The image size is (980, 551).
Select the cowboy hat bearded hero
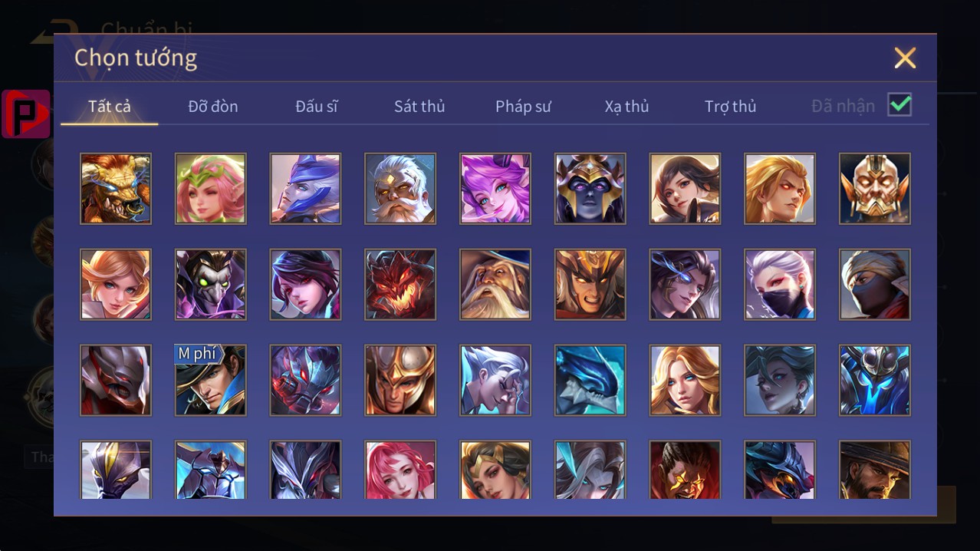pyautogui.click(x=875, y=470)
